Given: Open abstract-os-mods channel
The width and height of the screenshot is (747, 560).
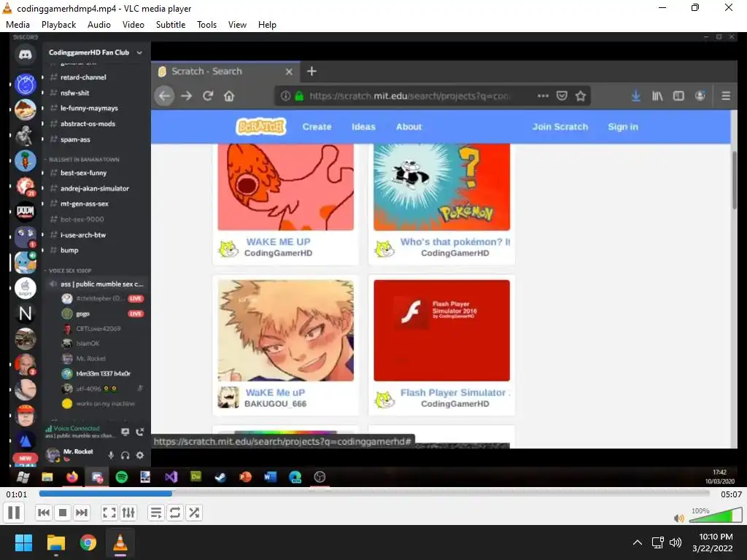Looking at the screenshot, I should (88, 124).
